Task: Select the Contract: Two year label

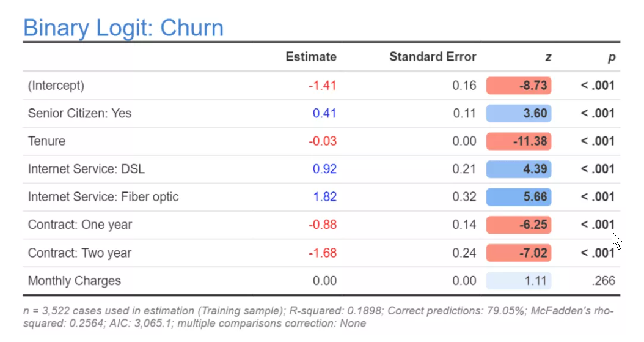Action: 79,253
